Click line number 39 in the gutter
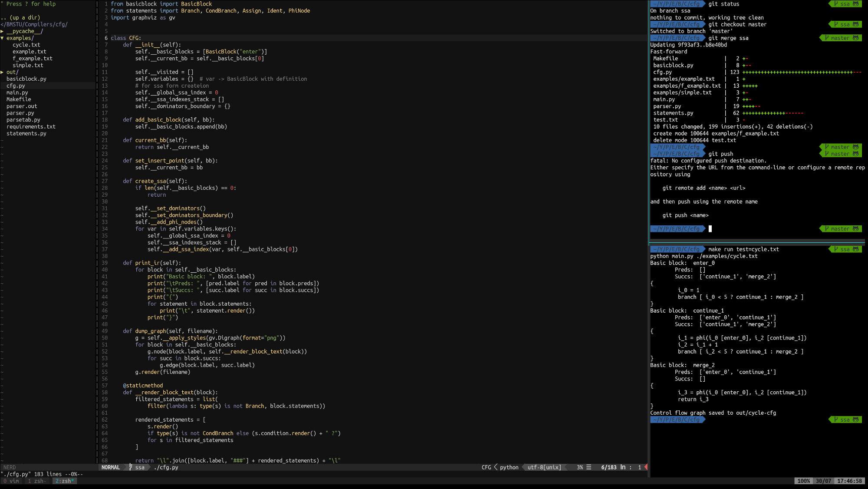 [105, 263]
